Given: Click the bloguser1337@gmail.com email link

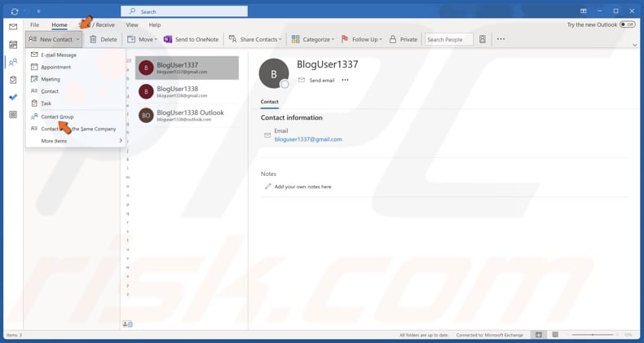Looking at the screenshot, I should [308, 139].
